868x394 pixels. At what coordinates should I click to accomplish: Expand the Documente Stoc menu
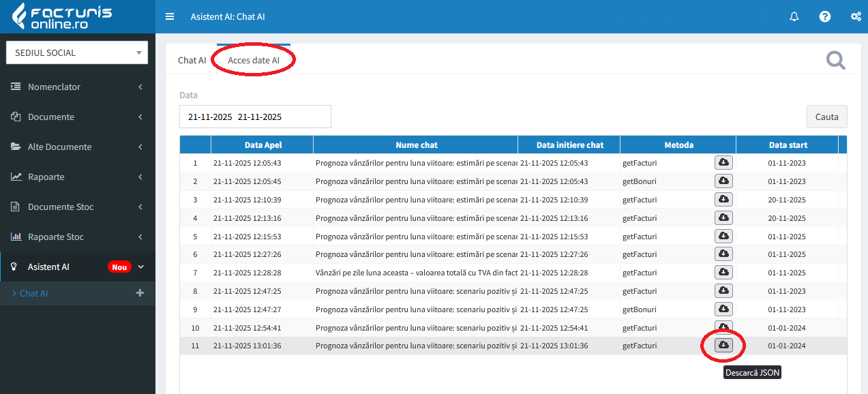point(77,207)
